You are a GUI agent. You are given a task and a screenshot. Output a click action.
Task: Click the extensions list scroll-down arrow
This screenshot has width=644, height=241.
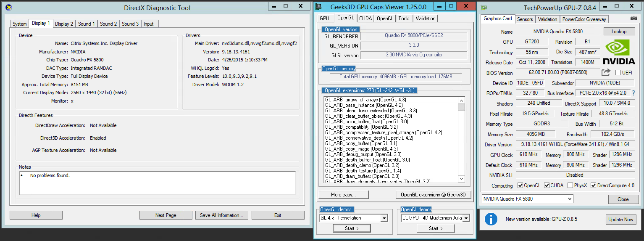[462, 179]
